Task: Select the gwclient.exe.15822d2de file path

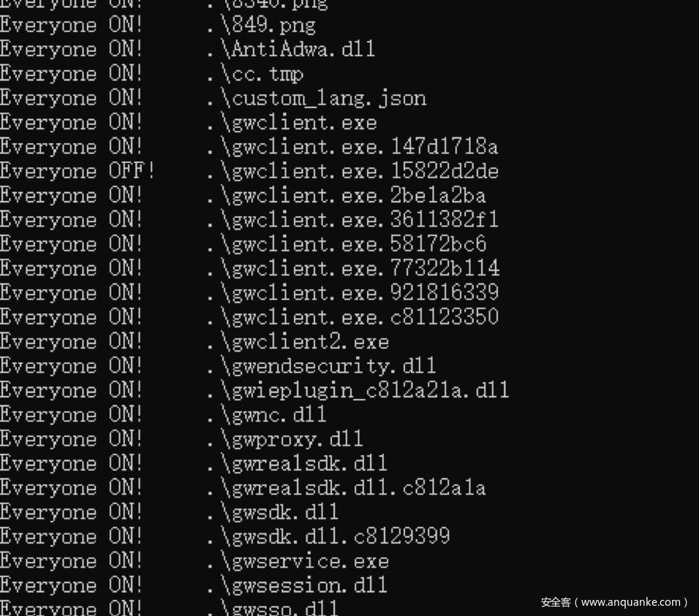Action: (352, 172)
